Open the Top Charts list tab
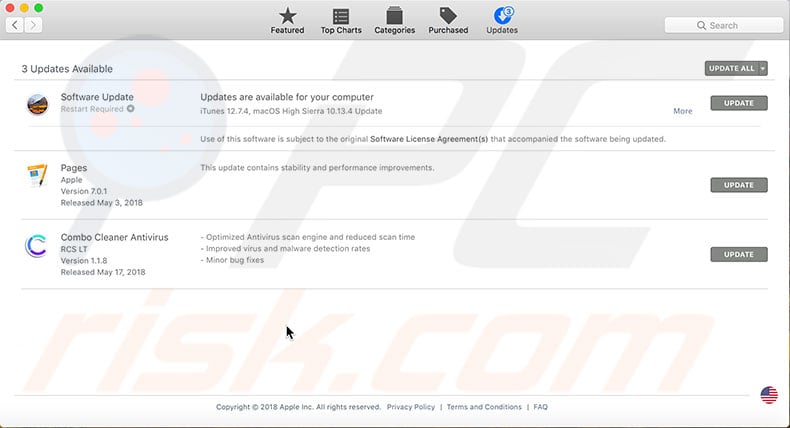 tap(341, 21)
